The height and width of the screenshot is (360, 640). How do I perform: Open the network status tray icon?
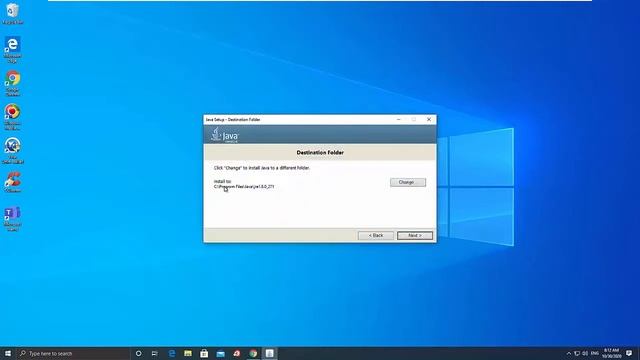coord(577,353)
